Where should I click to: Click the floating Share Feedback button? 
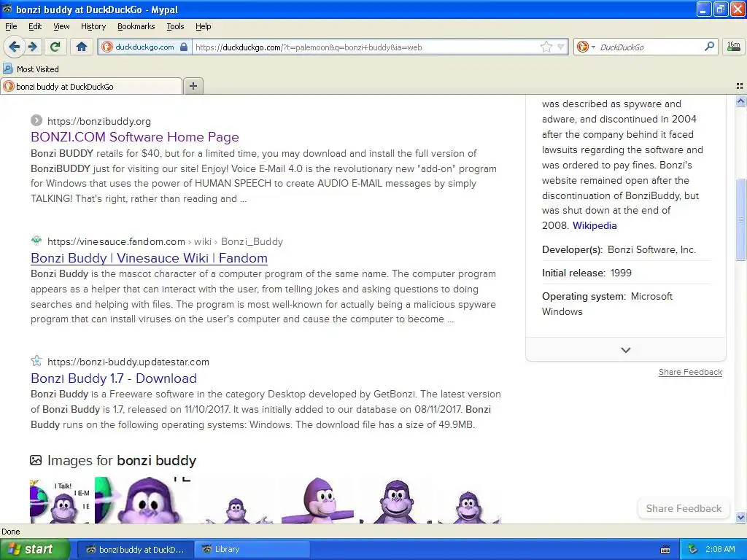pos(683,508)
